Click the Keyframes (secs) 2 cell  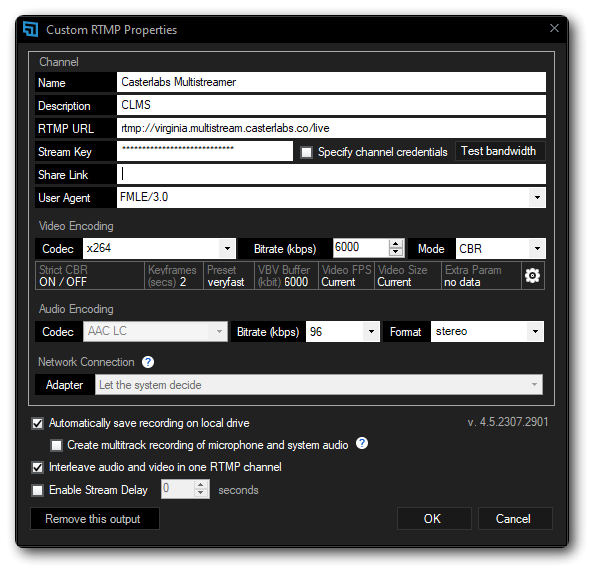click(174, 276)
